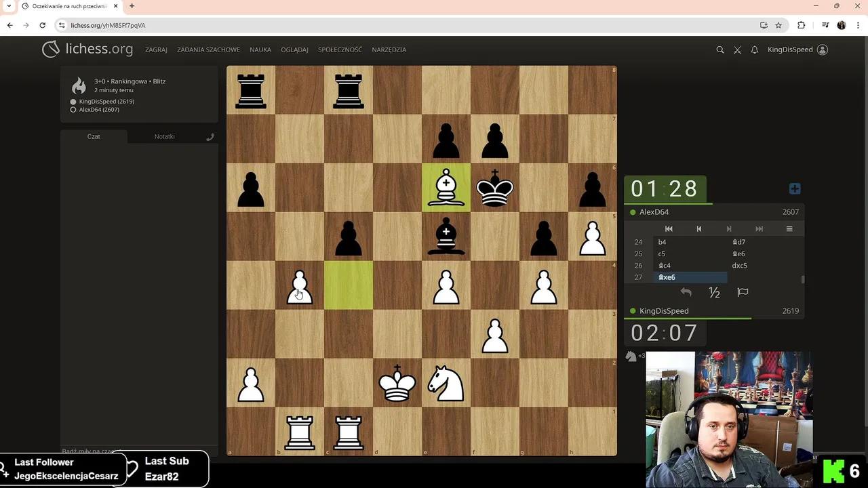Open the NARZĘDZIA menu
Screen dimensions: 868x488
[389, 49]
